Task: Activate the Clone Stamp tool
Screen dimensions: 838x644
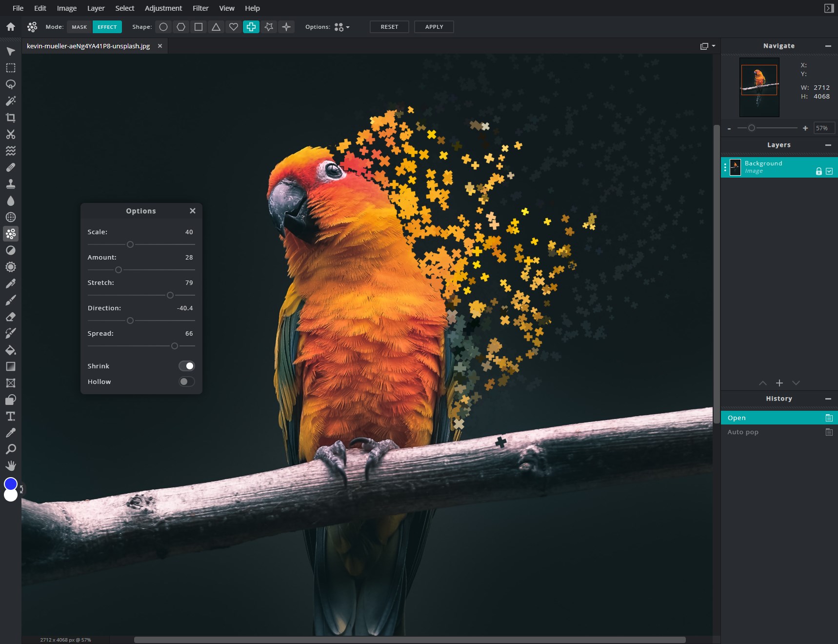Action: [x=11, y=184]
